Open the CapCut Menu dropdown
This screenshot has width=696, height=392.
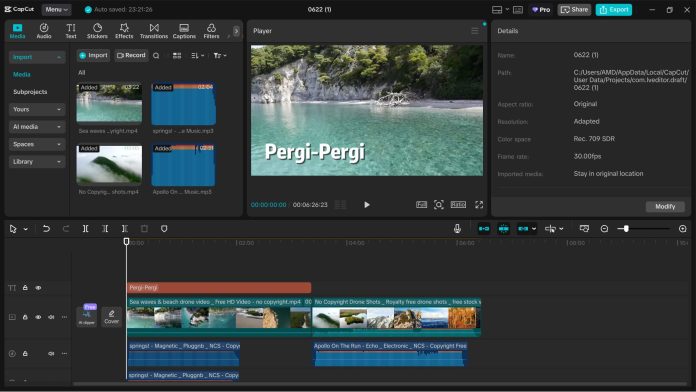tap(56, 9)
